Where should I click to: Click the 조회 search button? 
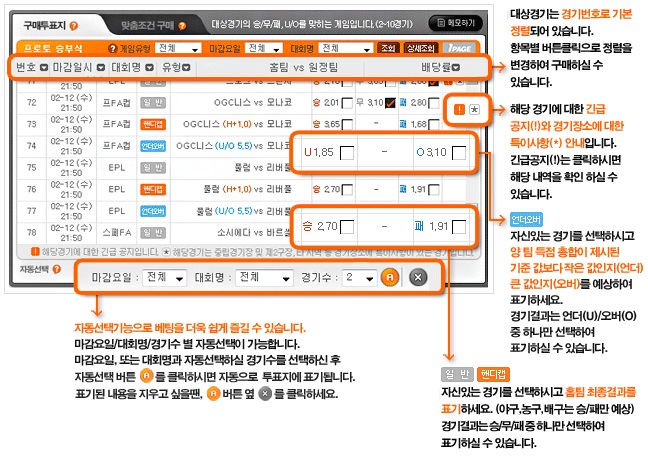point(388,48)
